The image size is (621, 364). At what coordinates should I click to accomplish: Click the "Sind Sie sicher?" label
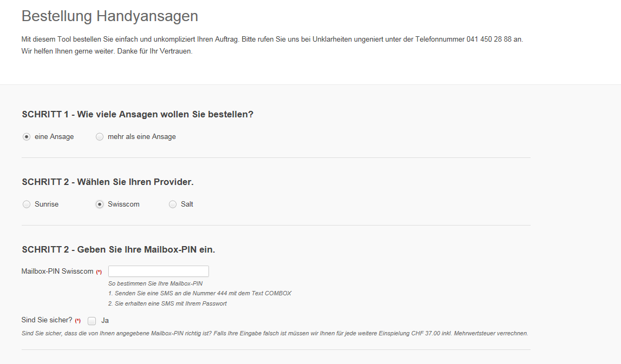[47, 320]
